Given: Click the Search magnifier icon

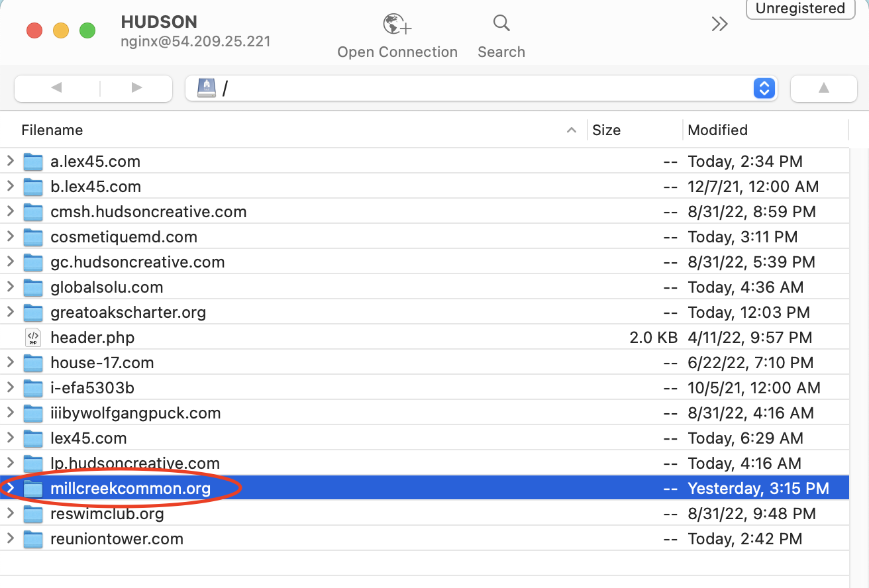Looking at the screenshot, I should point(501,24).
